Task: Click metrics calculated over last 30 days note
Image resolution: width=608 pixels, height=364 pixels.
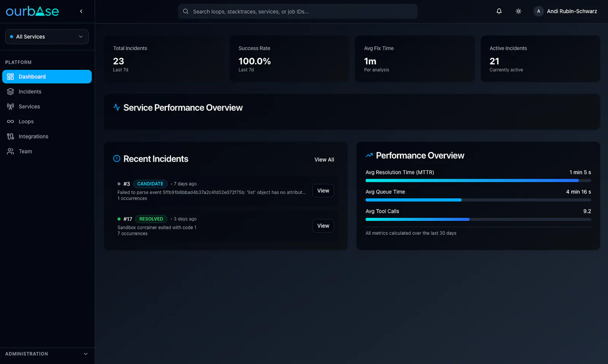Action: 411,233
